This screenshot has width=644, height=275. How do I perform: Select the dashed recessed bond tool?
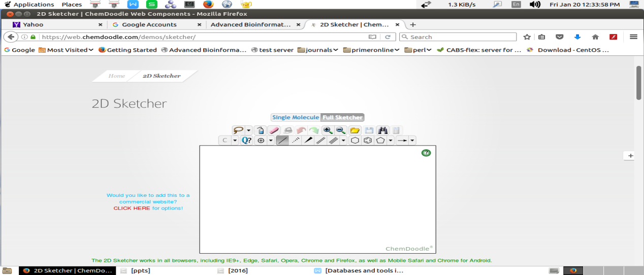tap(296, 141)
